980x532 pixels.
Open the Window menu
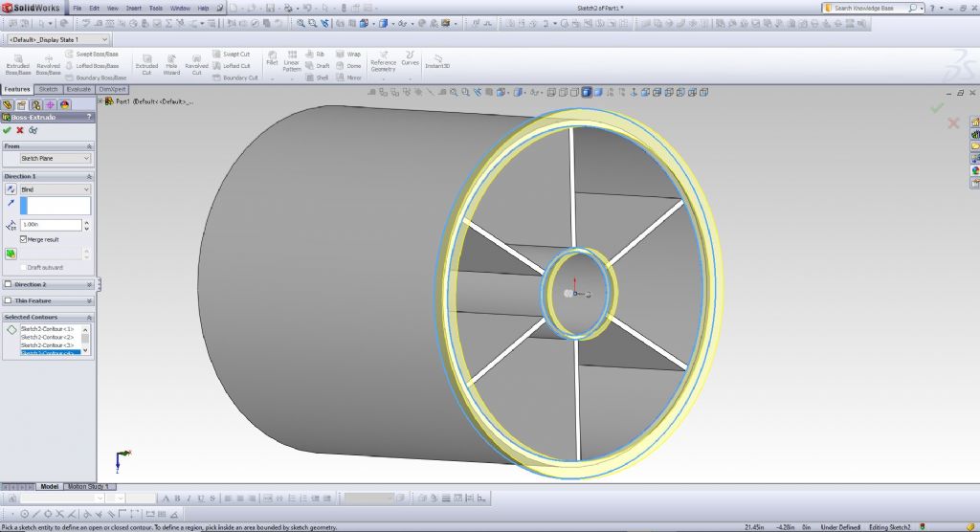180,8
